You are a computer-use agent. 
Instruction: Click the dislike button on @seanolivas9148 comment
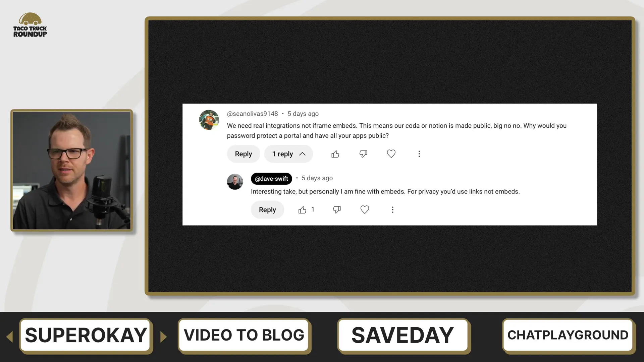click(363, 154)
